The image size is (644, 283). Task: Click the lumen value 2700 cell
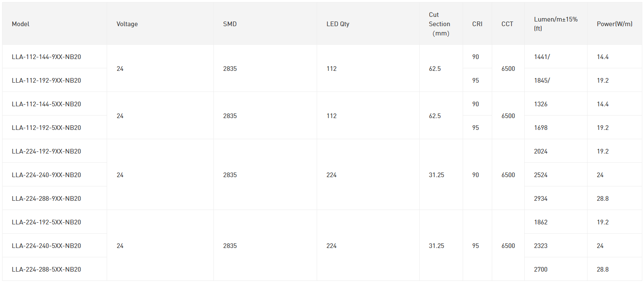556,269
